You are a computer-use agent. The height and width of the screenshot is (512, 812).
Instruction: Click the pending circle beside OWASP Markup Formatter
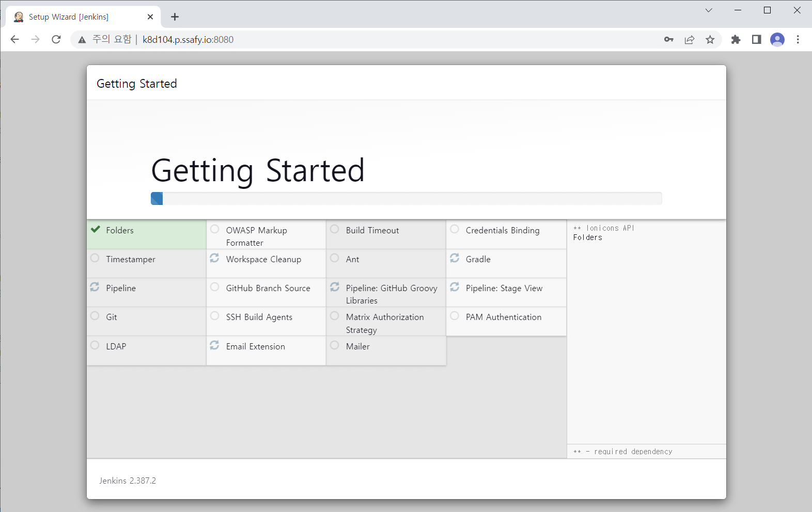pyautogui.click(x=215, y=229)
